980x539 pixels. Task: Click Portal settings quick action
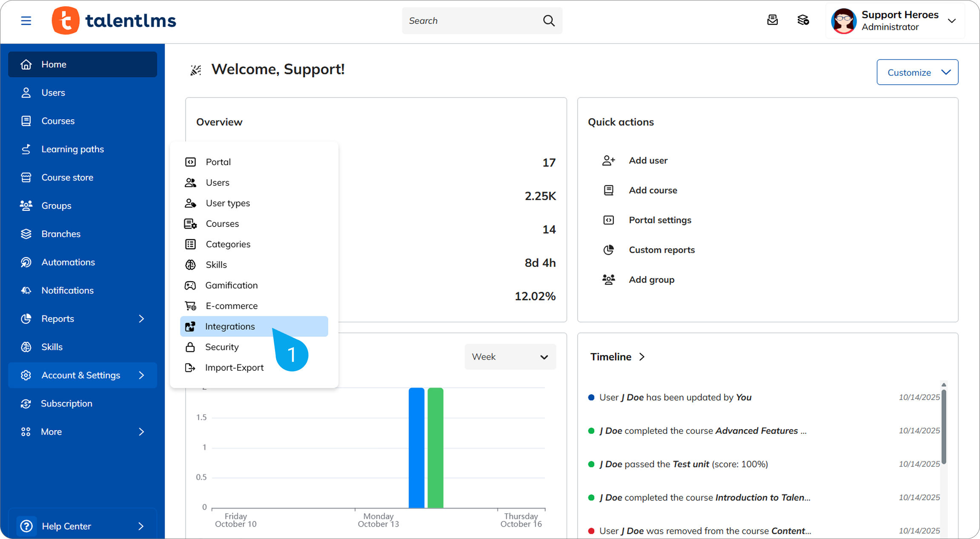click(660, 220)
